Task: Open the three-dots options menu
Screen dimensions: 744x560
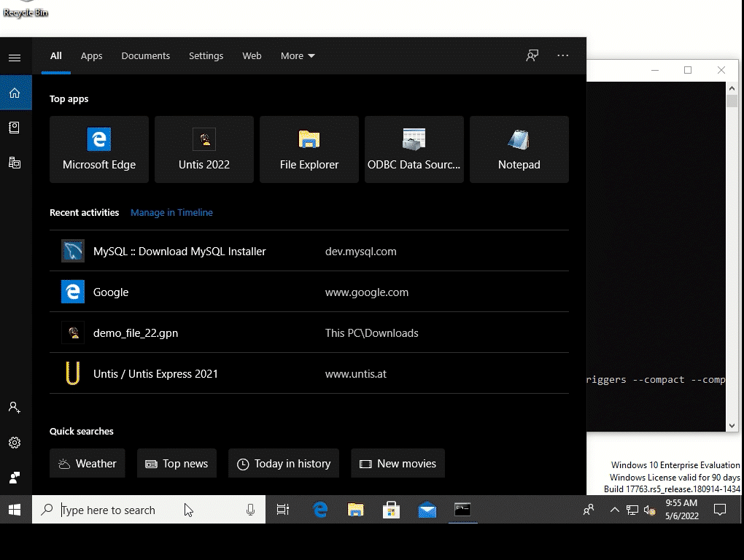Action: pyautogui.click(x=562, y=55)
